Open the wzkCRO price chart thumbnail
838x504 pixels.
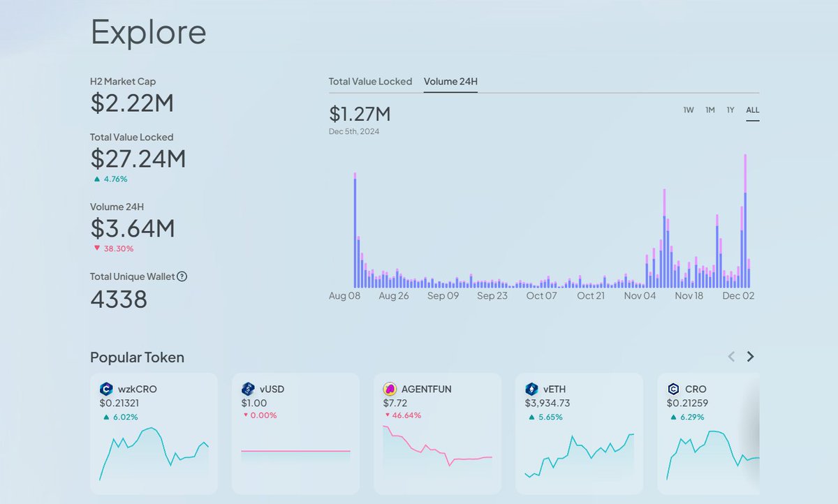154,454
